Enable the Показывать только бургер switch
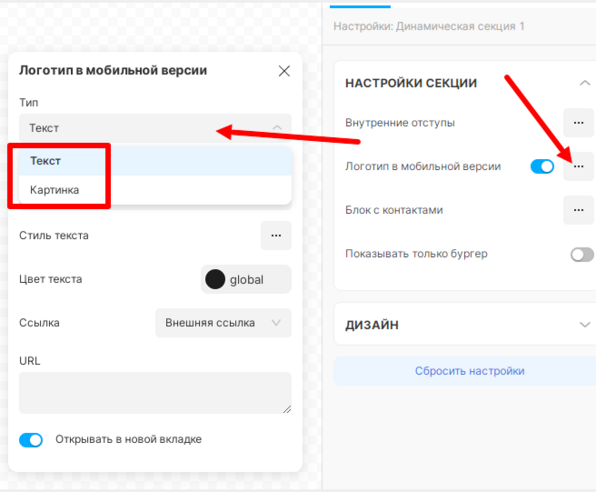This screenshot has width=596, height=492. tap(582, 254)
